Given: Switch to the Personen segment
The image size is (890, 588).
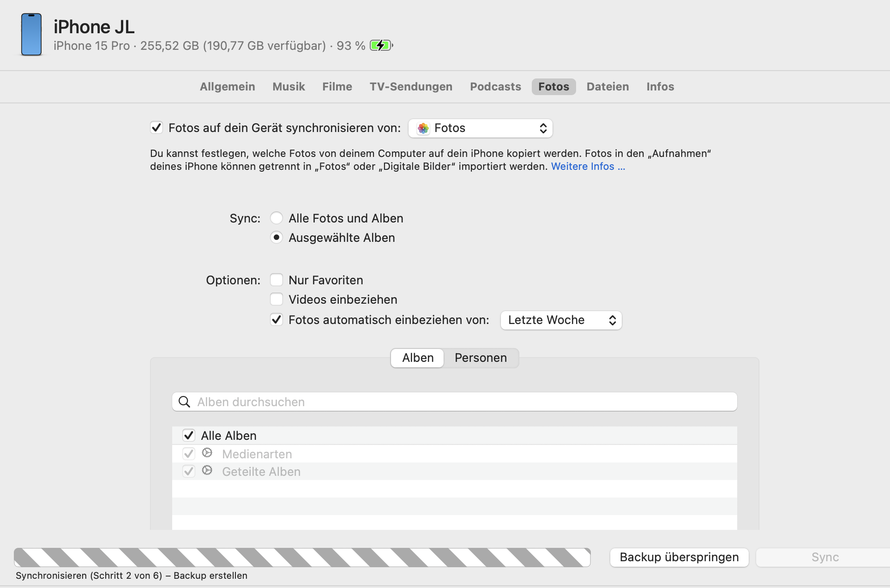Looking at the screenshot, I should pyautogui.click(x=481, y=358).
